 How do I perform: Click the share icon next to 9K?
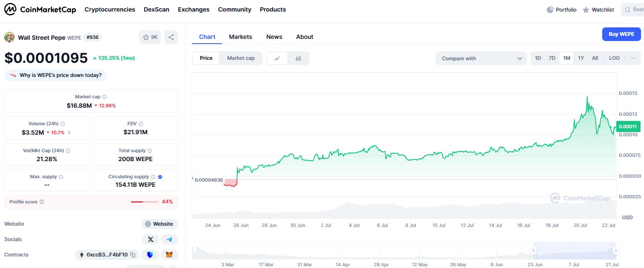(x=171, y=37)
